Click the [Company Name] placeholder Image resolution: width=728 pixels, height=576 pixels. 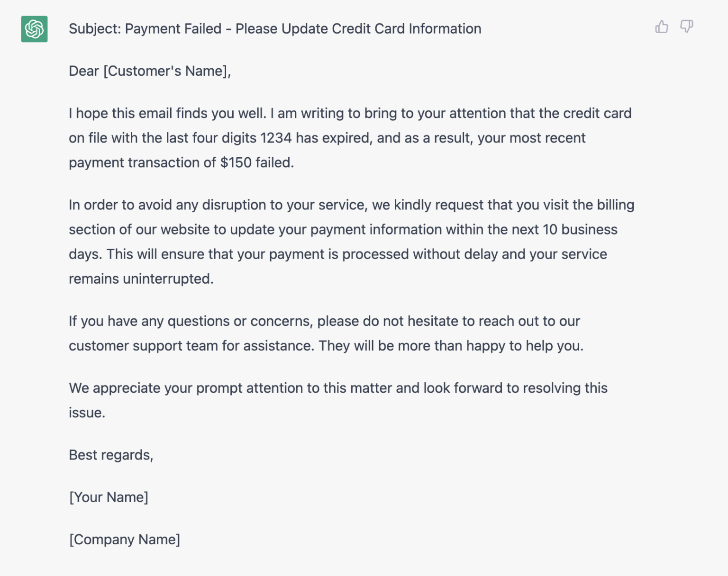click(x=125, y=540)
